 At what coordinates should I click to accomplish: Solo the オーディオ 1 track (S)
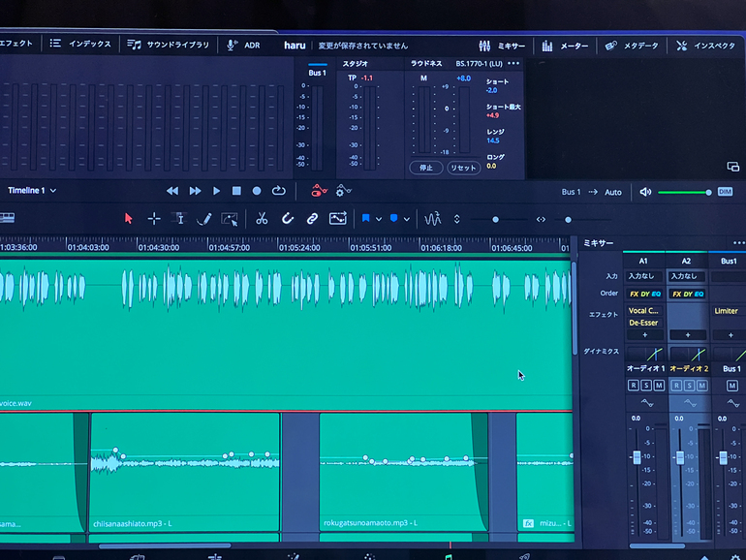646,386
